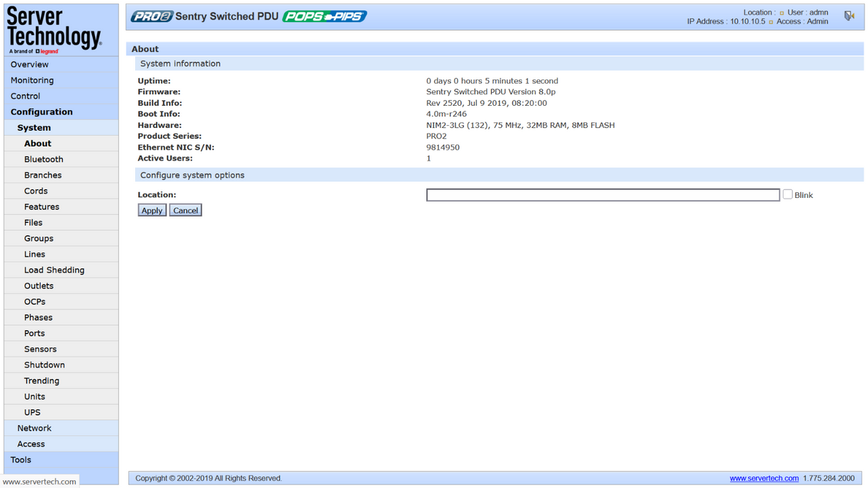The height and width of the screenshot is (488, 868).
Task: Click the System information section header
Action: [x=499, y=64]
